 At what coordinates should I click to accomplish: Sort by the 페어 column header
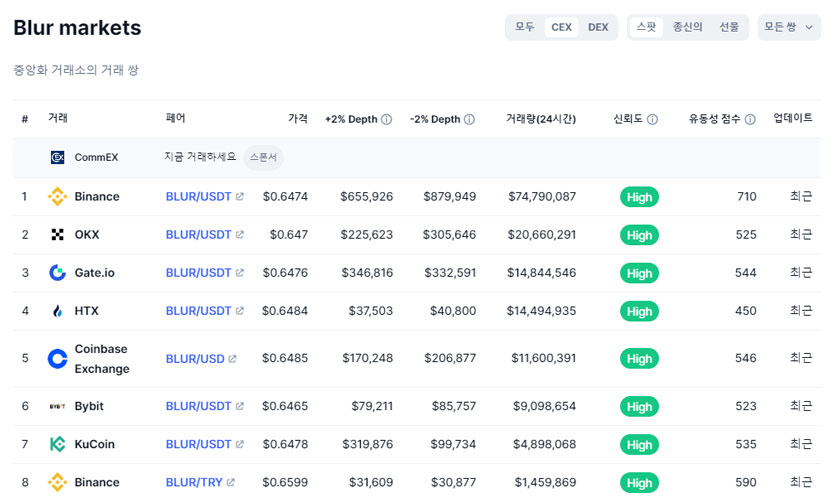[x=176, y=118]
